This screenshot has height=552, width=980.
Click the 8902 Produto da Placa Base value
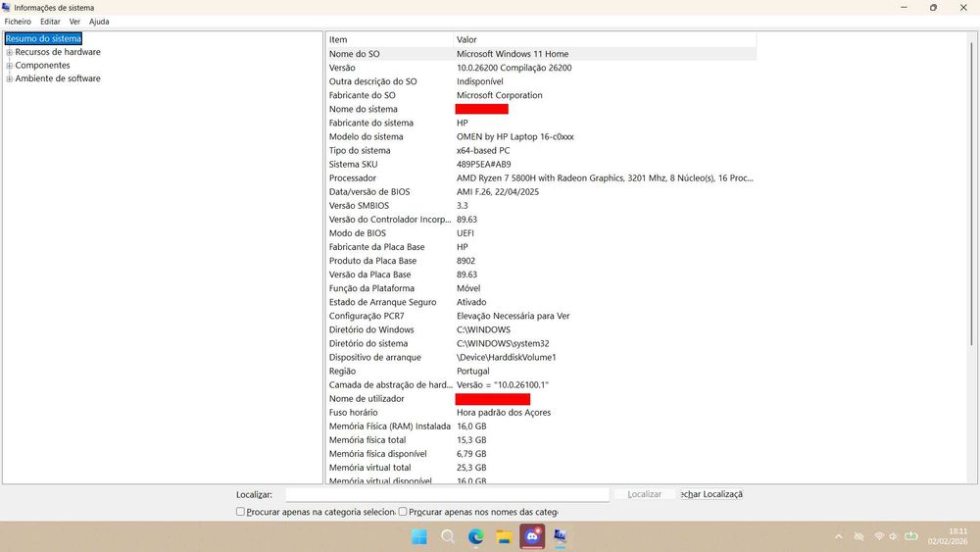pos(465,261)
